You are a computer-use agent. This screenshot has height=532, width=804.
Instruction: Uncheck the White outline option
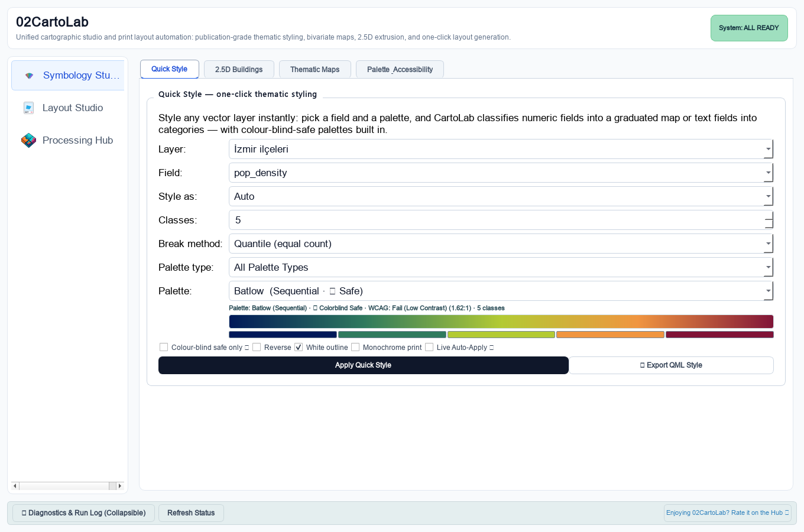pos(299,348)
